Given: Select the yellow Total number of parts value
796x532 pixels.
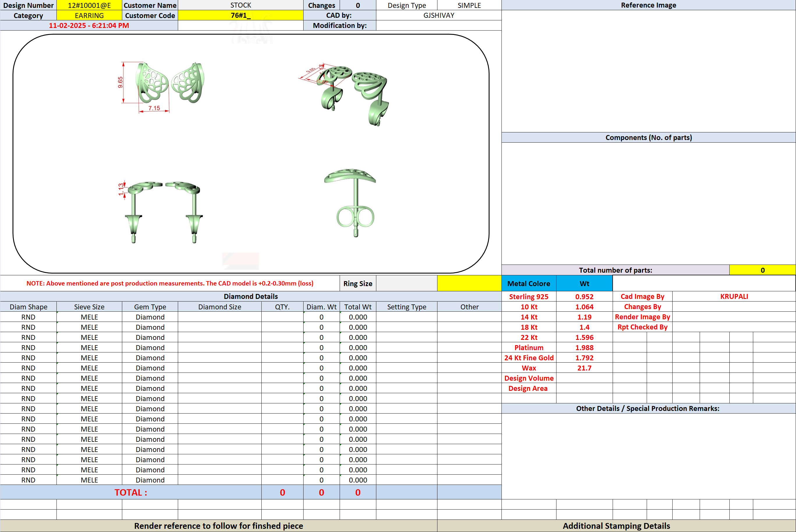Looking at the screenshot, I should click(x=763, y=270).
